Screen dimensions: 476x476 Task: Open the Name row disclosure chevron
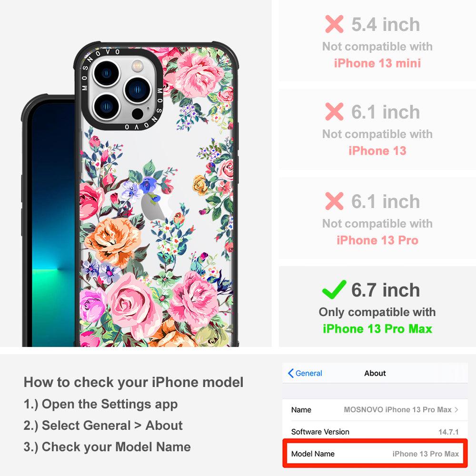[456, 409]
